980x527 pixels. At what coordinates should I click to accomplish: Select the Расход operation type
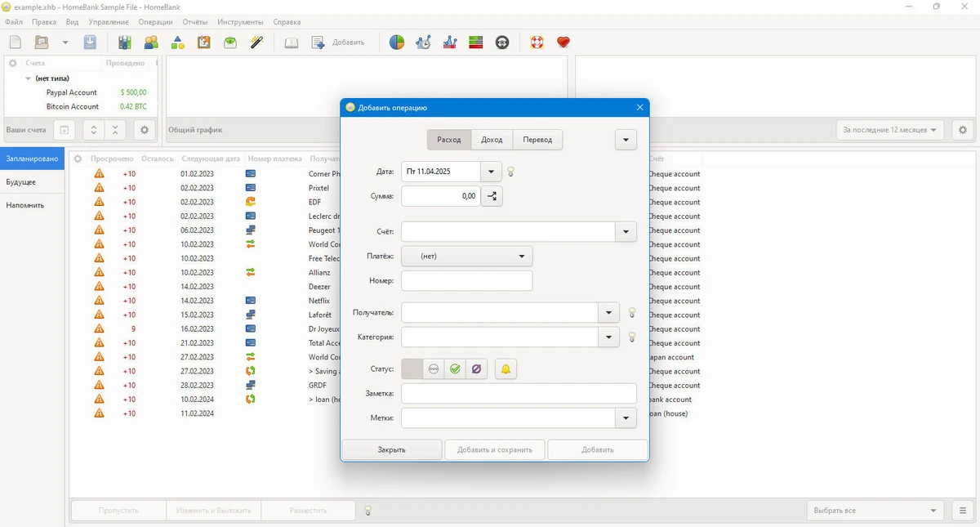point(448,140)
